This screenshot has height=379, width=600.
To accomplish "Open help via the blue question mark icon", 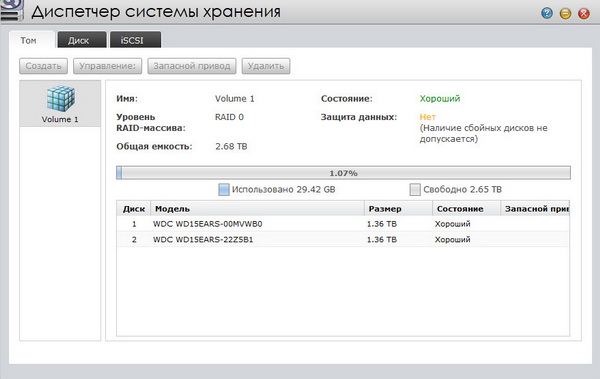I will point(547,13).
